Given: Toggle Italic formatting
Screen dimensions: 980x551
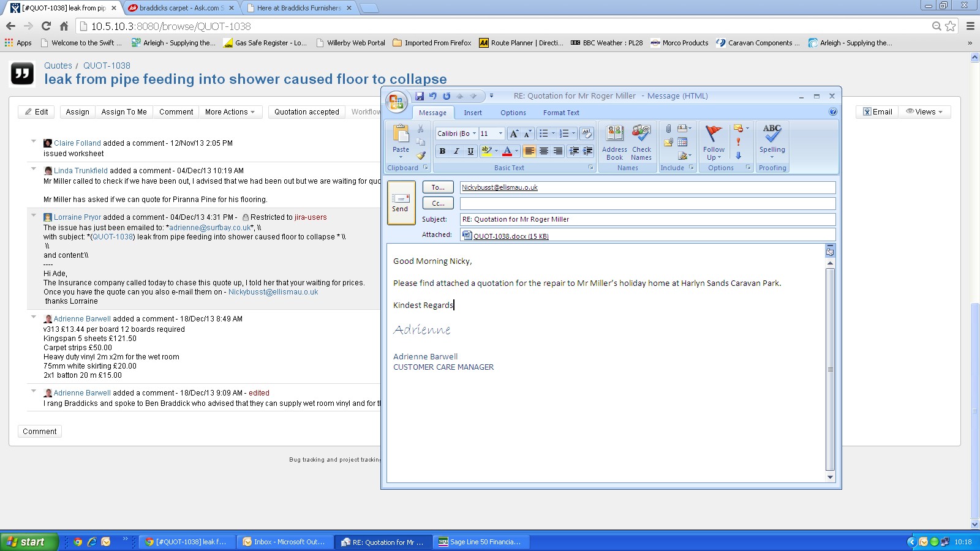Looking at the screenshot, I should [456, 151].
